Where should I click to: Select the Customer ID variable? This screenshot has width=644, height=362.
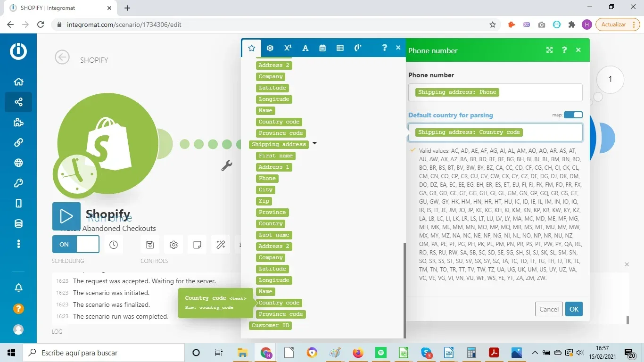pyautogui.click(x=271, y=325)
